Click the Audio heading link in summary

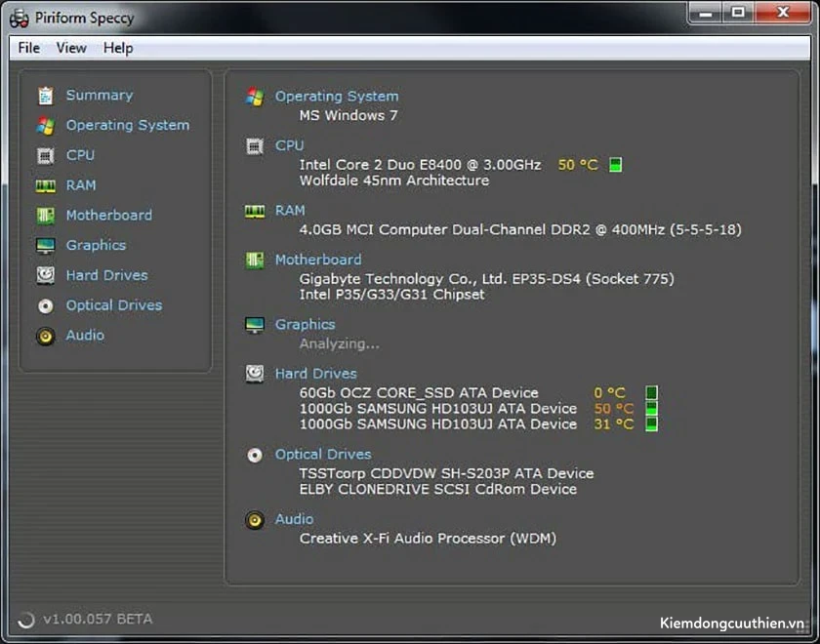click(x=294, y=519)
